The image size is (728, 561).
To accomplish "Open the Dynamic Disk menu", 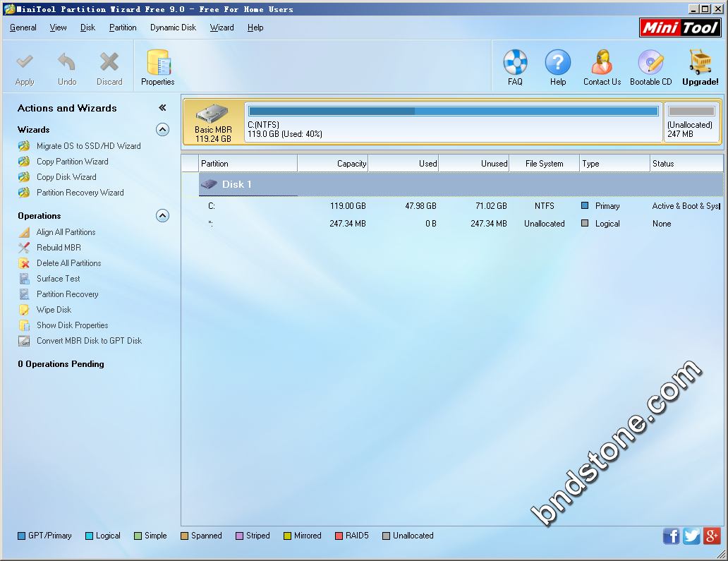I will pyautogui.click(x=173, y=28).
